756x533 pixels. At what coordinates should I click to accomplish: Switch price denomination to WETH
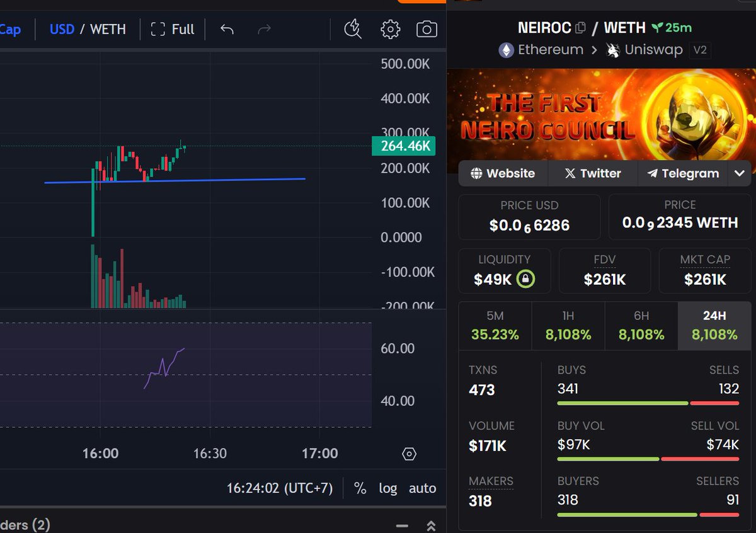[x=108, y=29]
